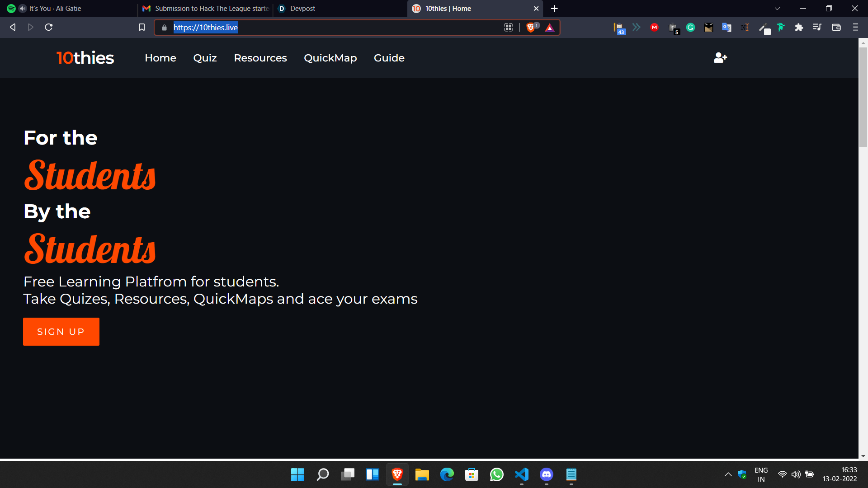
Task: Reload the current page
Action: [49, 28]
